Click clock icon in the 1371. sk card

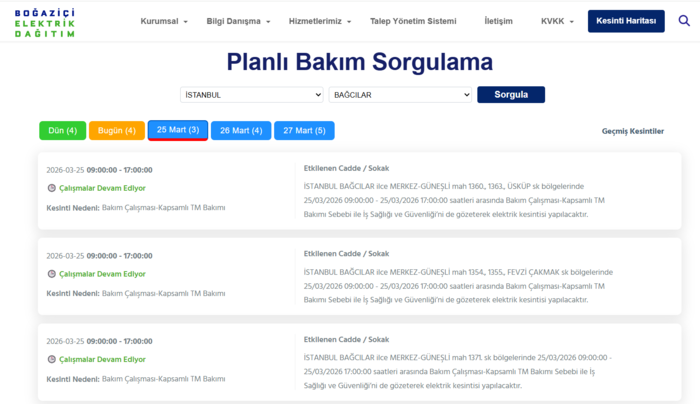click(x=51, y=359)
